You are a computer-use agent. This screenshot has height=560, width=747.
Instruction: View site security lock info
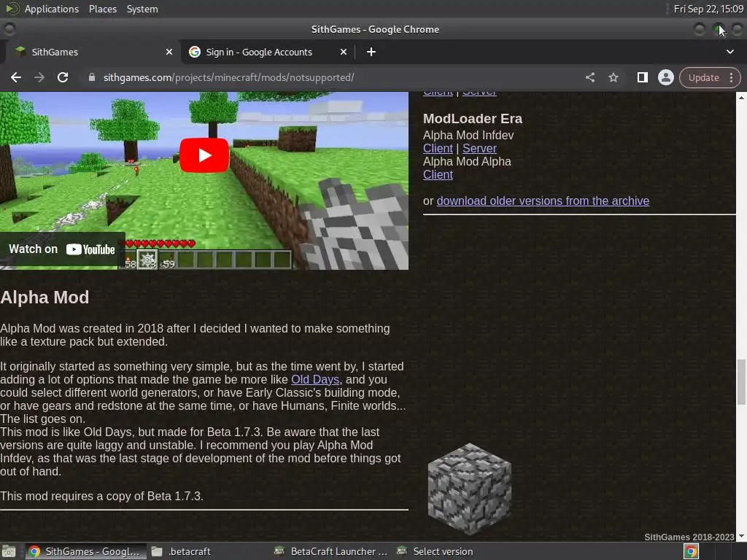91,77
